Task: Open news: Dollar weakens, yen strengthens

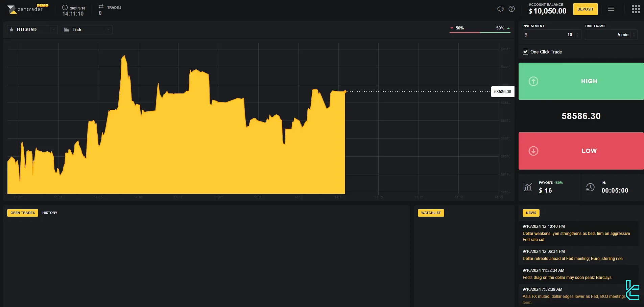Action: pyautogui.click(x=576, y=237)
